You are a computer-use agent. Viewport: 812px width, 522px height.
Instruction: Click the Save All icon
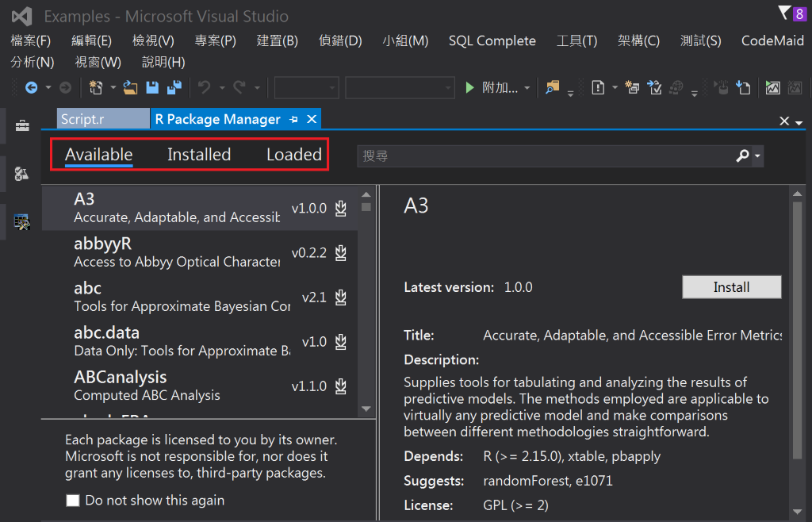tap(175, 88)
